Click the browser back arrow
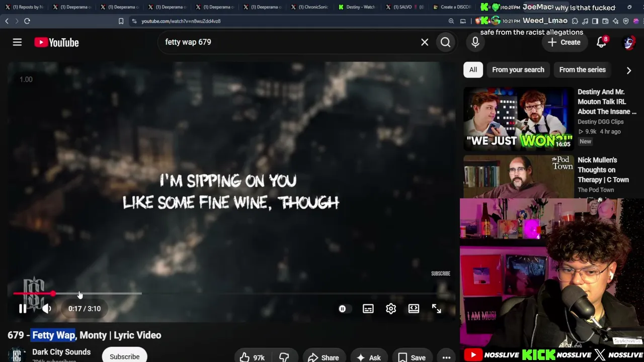644x362 pixels. [7, 21]
